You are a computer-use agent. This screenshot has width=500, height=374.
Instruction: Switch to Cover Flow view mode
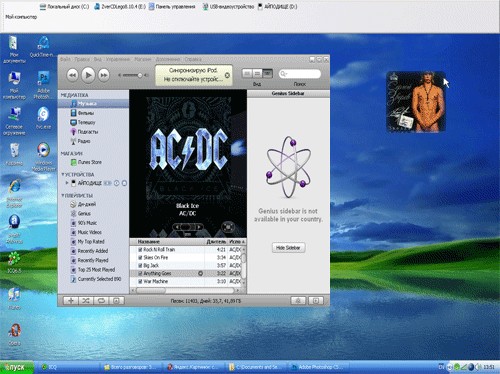tap(268, 73)
